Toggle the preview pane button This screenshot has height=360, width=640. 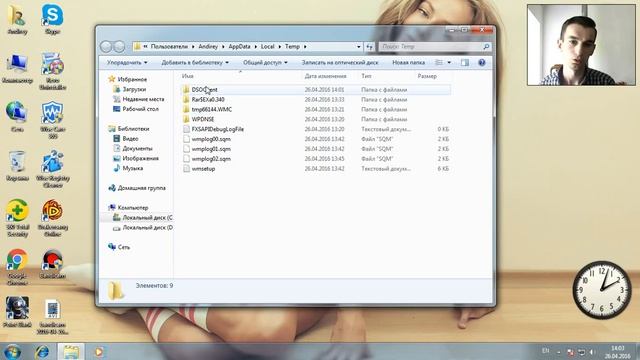[x=465, y=62]
